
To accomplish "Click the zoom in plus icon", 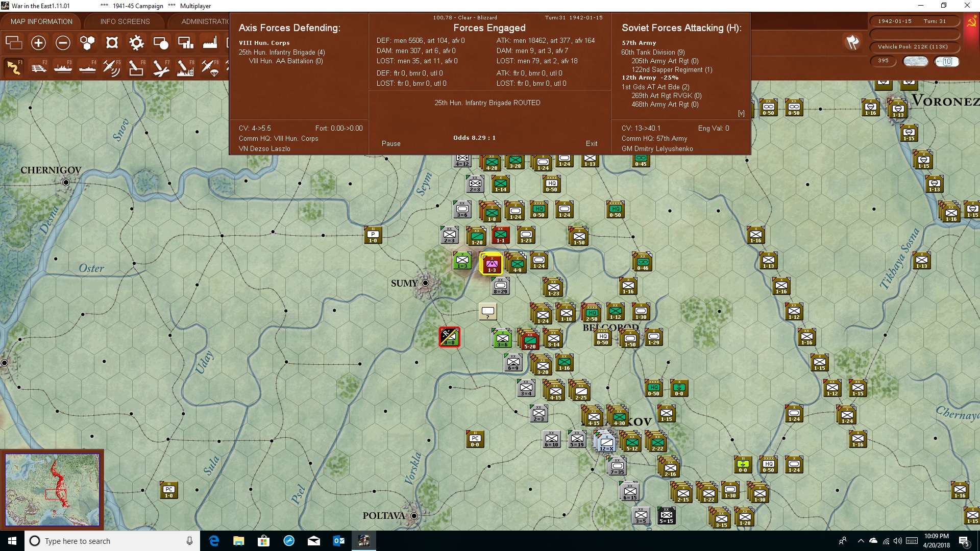I will pyautogui.click(x=38, y=43).
